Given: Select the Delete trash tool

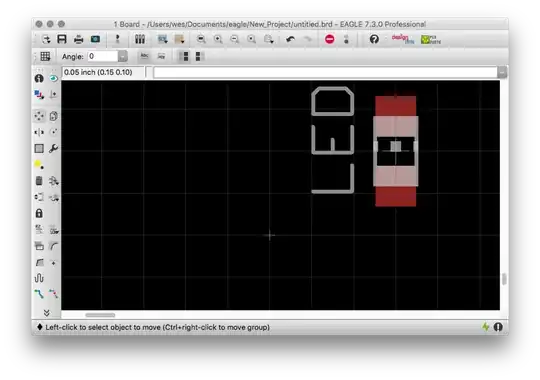Looking at the screenshot, I should pos(39,181).
